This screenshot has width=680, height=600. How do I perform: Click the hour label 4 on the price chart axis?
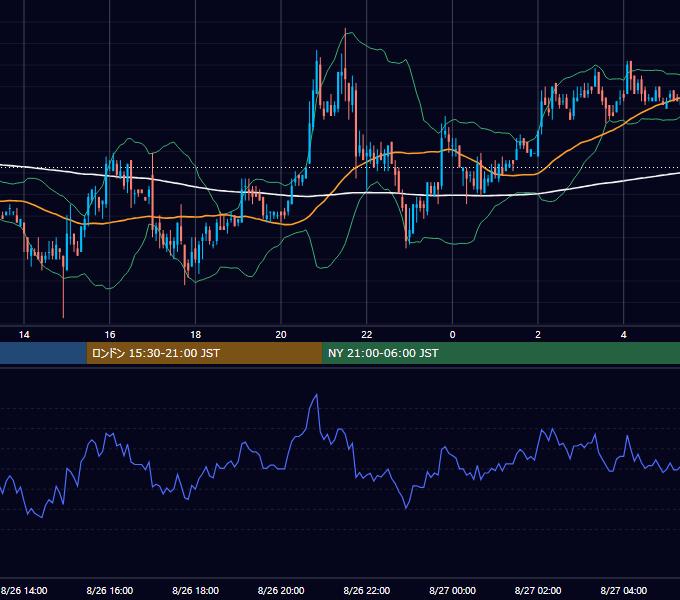pyautogui.click(x=624, y=335)
